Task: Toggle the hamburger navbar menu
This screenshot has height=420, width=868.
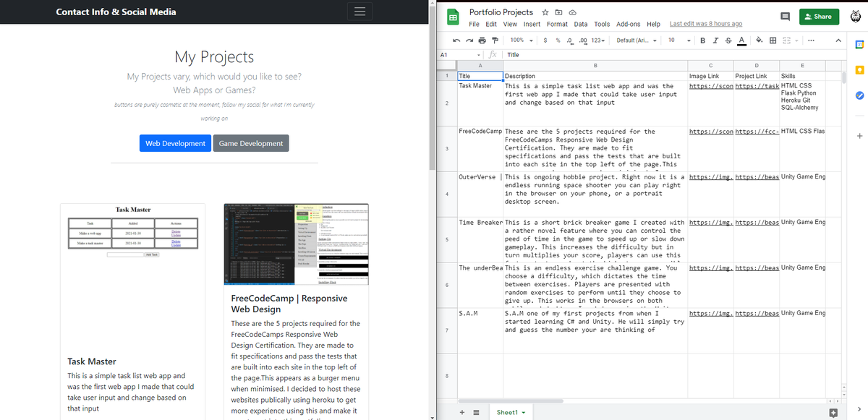Action: pos(359,12)
